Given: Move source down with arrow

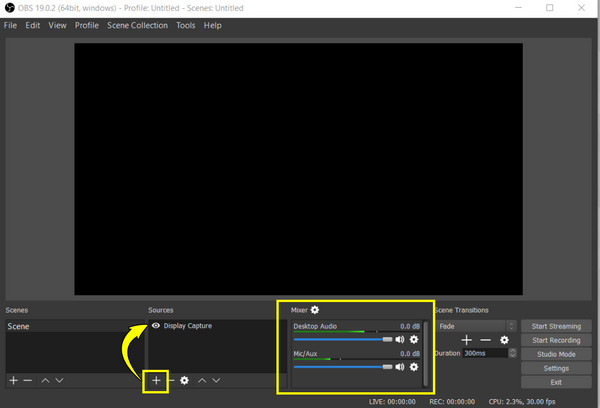Looking at the screenshot, I should point(216,381).
